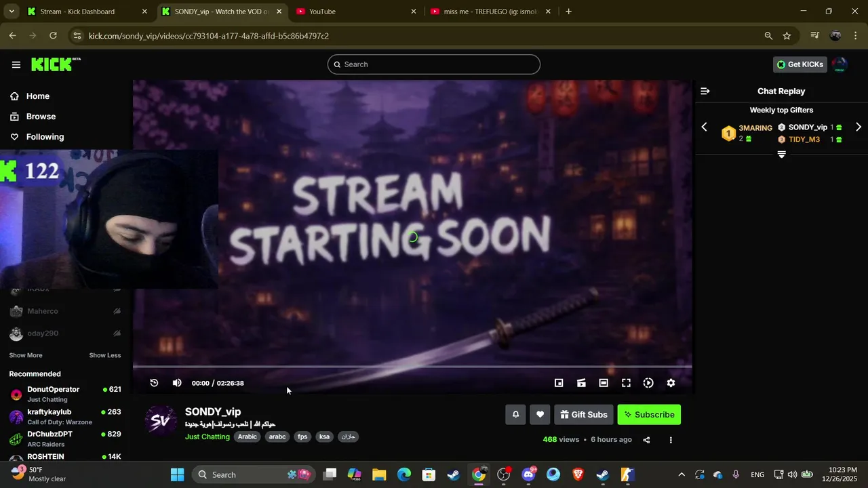Open Chrome three-dot menu

tap(855, 36)
